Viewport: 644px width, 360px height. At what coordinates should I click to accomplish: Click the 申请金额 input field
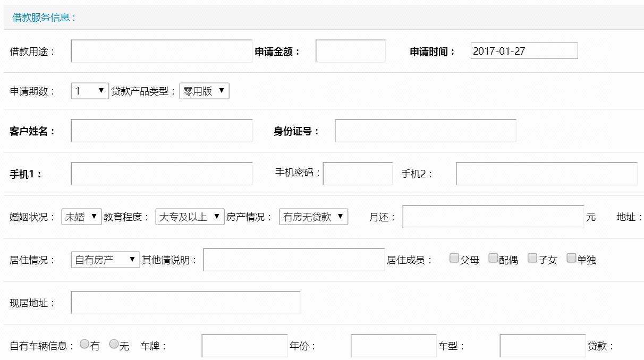(x=350, y=51)
